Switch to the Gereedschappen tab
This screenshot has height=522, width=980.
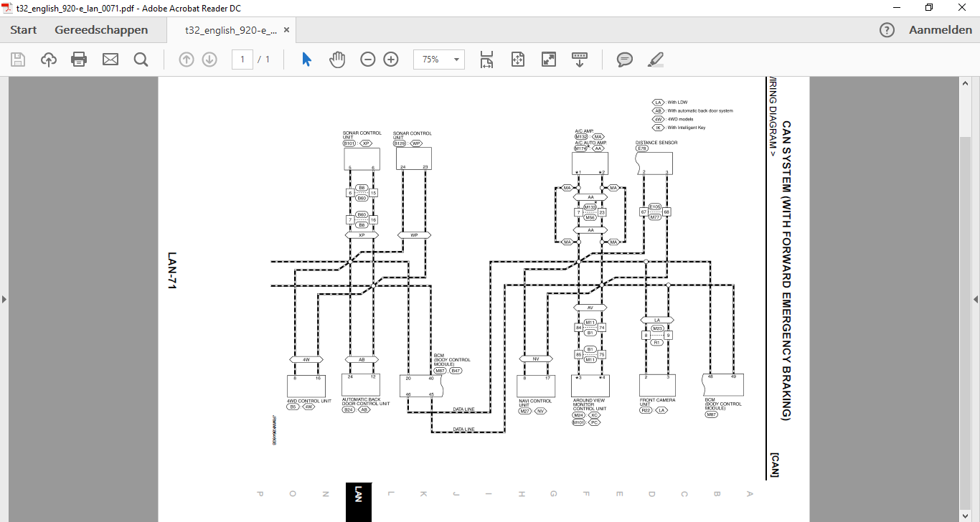(x=101, y=30)
